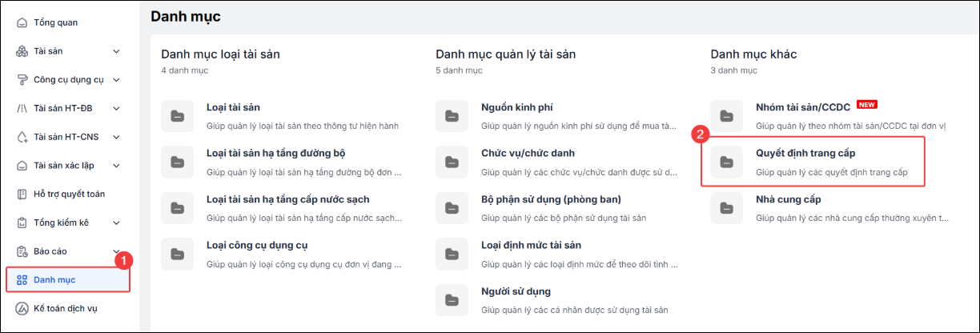Image resolution: width=980 pixels, height=333 pixels.
Task: Click folder icon of Loại tài sản hạ tầng cấp nước sạch
Action: pyautogui.click(x=177, y=207)
